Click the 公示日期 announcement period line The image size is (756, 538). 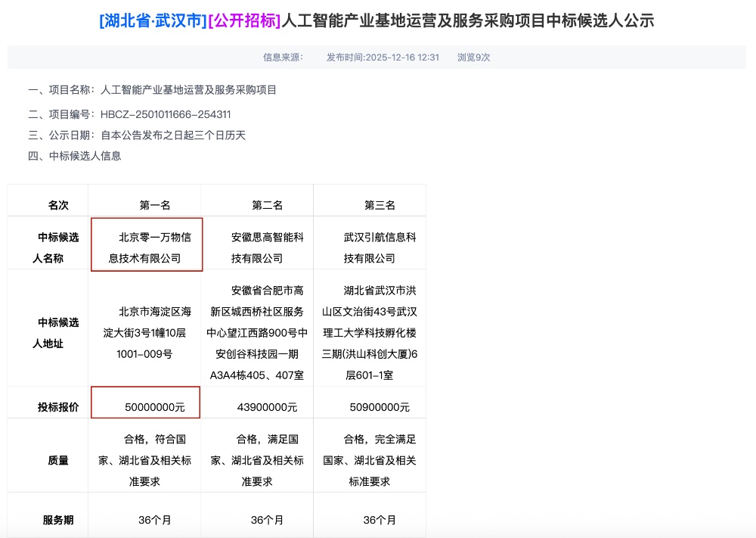click(136, 136)
